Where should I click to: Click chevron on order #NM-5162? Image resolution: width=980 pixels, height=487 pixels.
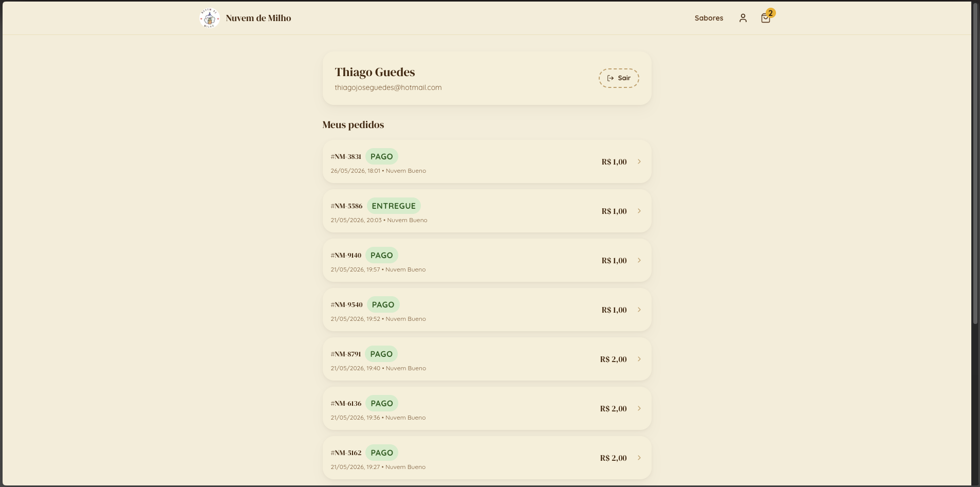(639, 458)
